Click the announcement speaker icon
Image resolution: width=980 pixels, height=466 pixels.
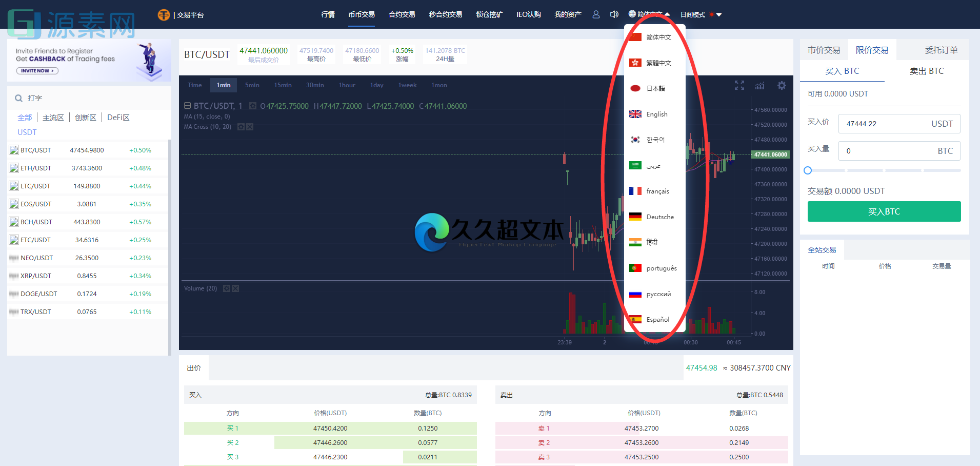(x=614, y=14)
